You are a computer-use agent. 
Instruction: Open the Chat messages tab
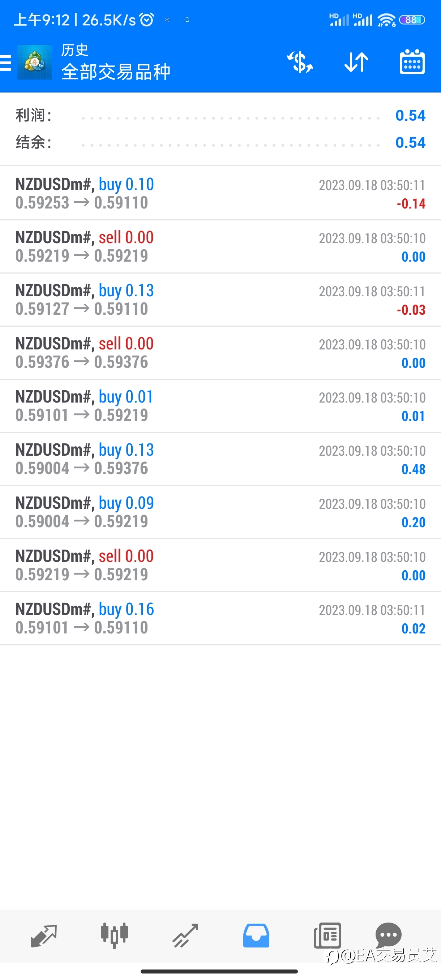point(388,936)
